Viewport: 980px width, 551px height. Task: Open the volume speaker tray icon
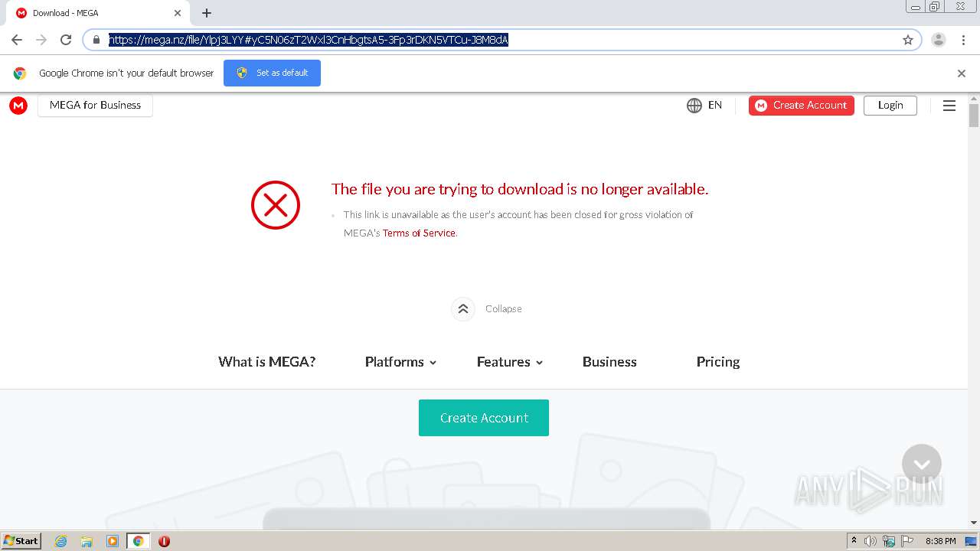point(871,541)
